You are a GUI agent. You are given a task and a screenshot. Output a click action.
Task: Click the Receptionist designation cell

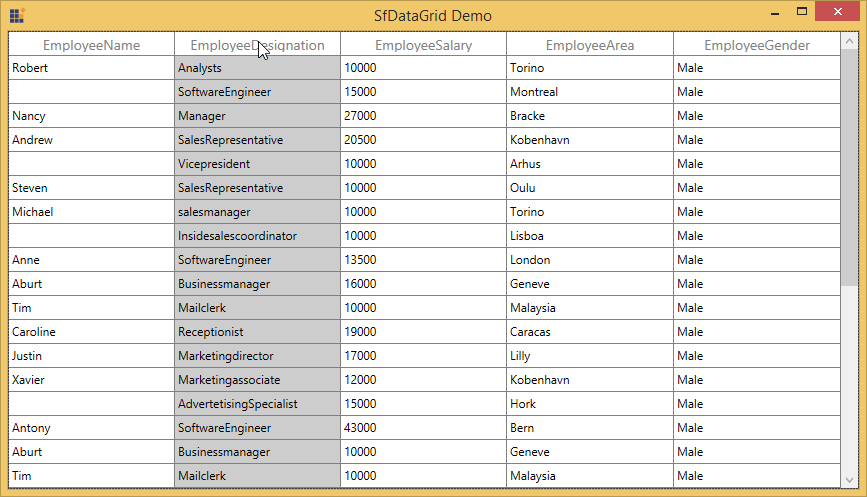pos(257,332)
